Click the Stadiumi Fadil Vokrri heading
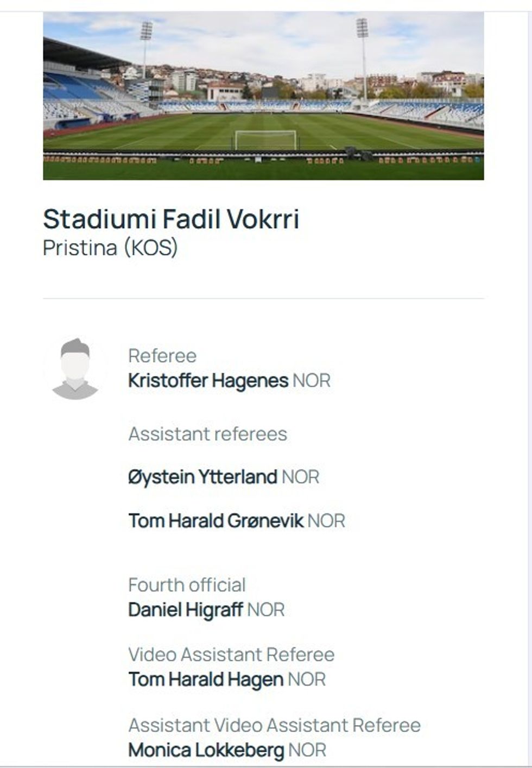Viewport: 532px width, 768px height. pyautogui.click(x=171, y=219)
